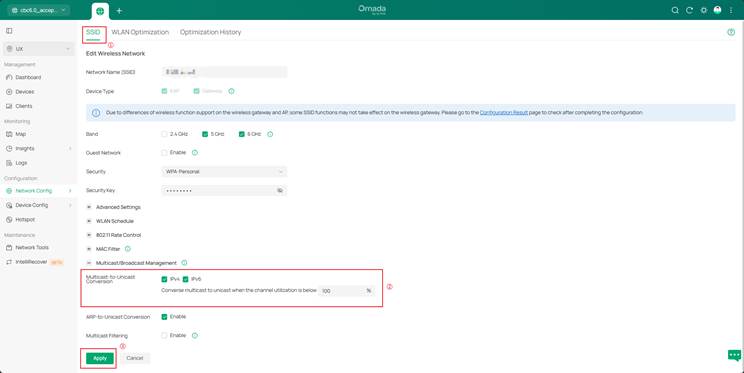Show info about Multicast/Broadcast Management
This screenshot has height=373, width=744.
coord(184,263)
